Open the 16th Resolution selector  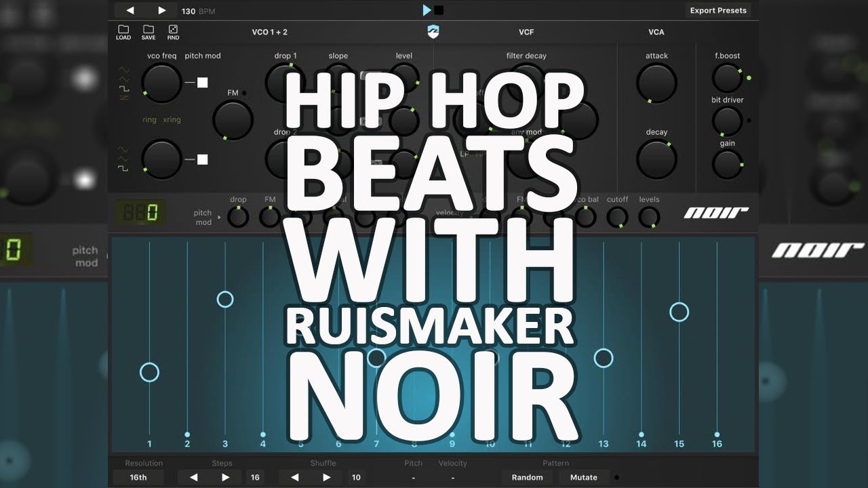pos(138,477)
